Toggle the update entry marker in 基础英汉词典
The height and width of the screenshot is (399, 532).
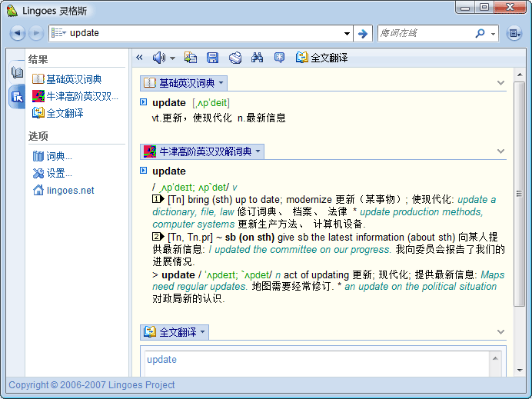(x=144, y=101)
